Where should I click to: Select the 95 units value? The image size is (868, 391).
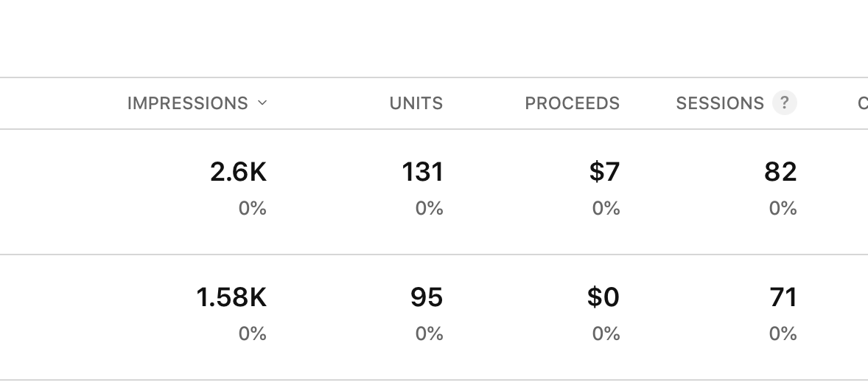tap(427, 297)
